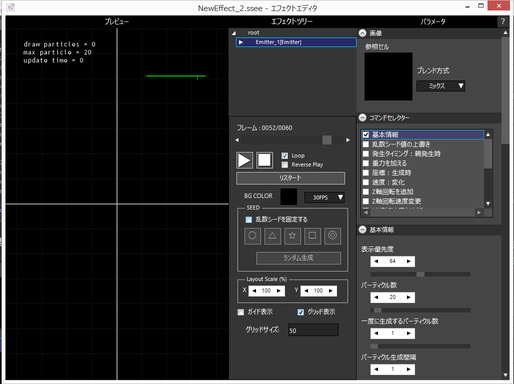Increase パーティクル数 with right arrow

coord(408,297)
